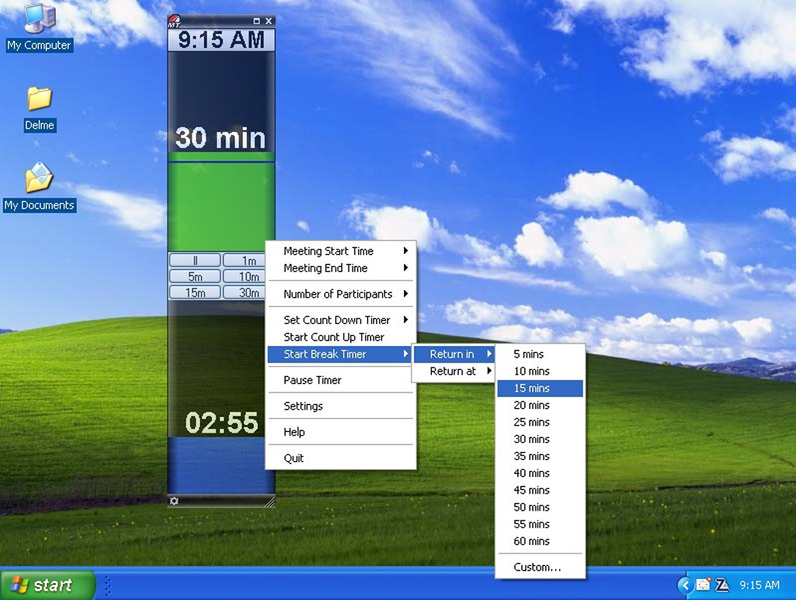Viewport: 796px width, 600px height.
Task: Click the 9:15 AM clock display in timer
Action: [221, 40]
